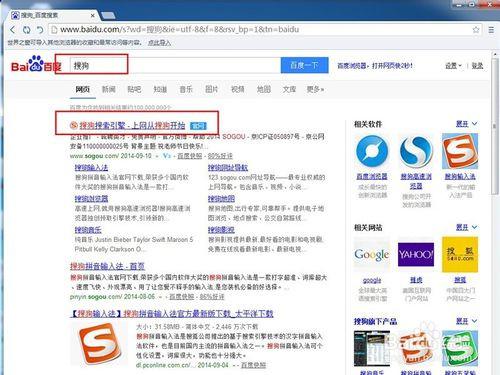Click the new tab button

coord(108,15)
